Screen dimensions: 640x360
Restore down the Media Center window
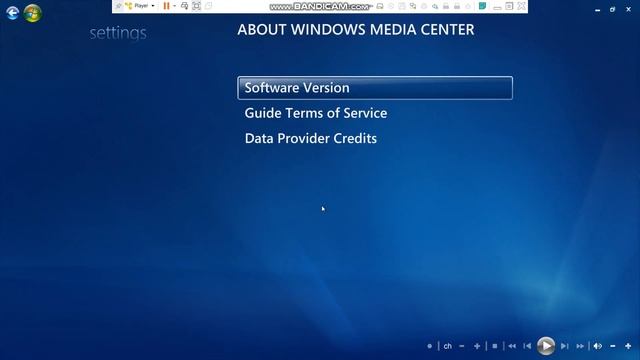point(612,9)
